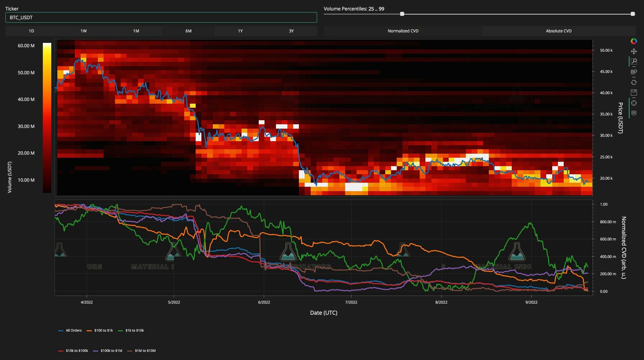Toggle $1k to $10k legend entry

coord(131,330)
